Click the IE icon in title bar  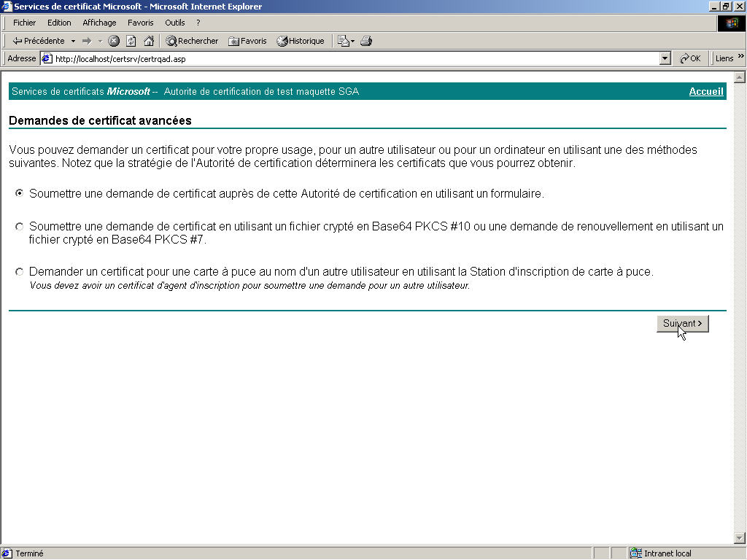pyautogui.click(x=6, y=6)
